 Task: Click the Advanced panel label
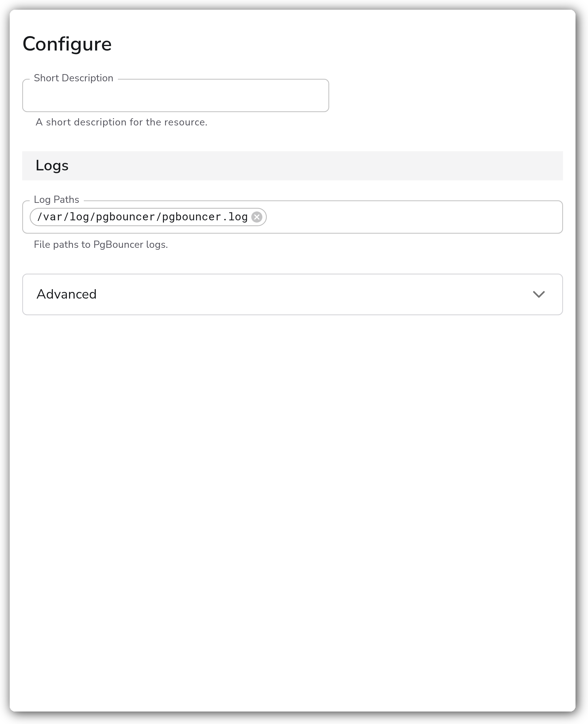click(x=67, y=294)
